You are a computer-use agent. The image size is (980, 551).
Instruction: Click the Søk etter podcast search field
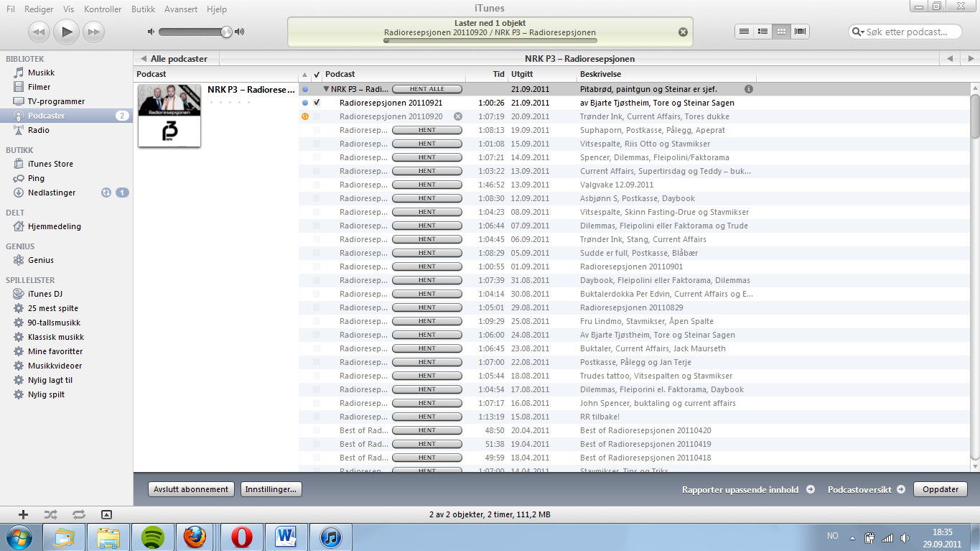coord(907,32)
